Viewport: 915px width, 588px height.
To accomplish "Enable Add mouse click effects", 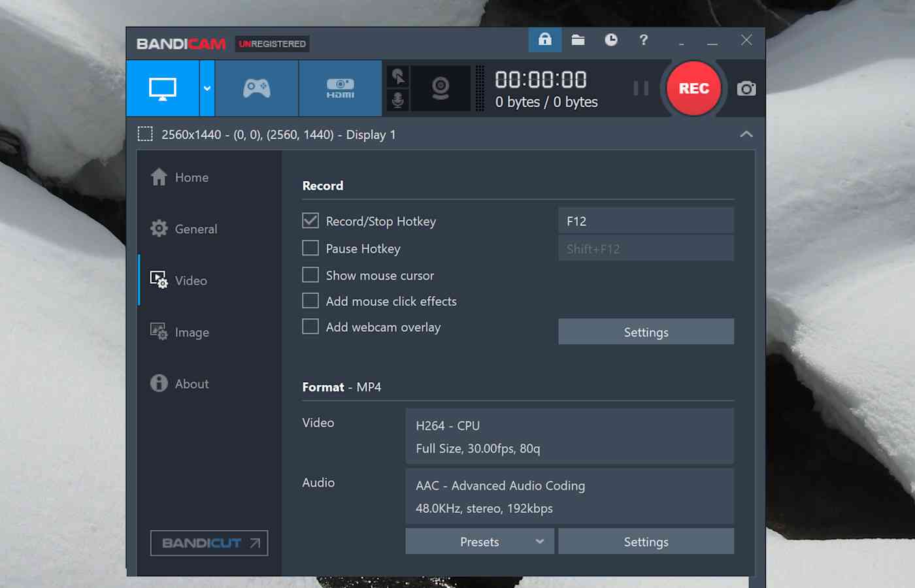I will pyautogui.click(x=310, y=301).
